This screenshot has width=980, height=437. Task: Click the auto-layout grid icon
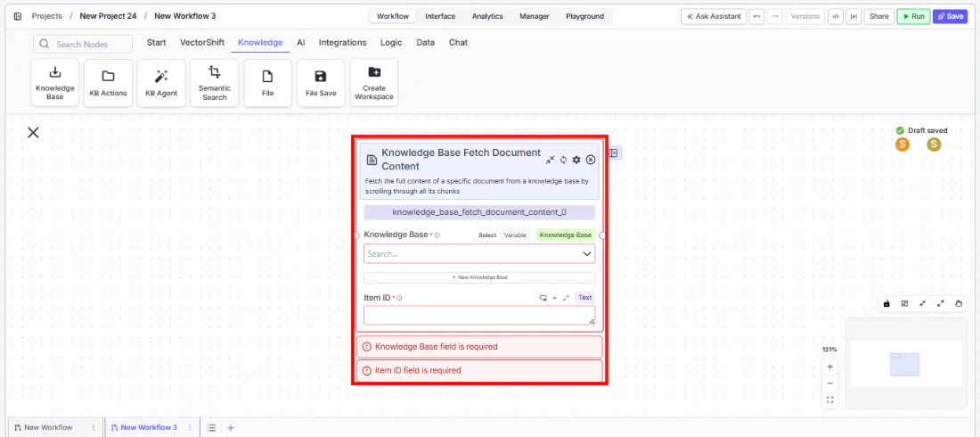tap(904, 303)
